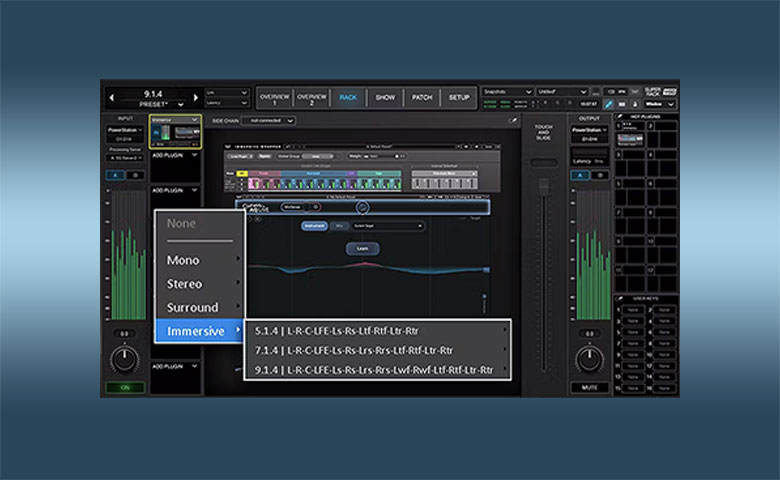Viewport: 780px width, 480px height.
Task: Toggle the input ON button
Action: click(x=125, y=387)
